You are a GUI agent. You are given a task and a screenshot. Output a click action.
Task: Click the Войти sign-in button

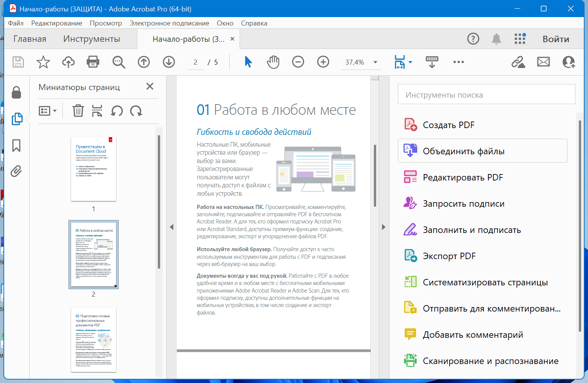tap(556, 39)
